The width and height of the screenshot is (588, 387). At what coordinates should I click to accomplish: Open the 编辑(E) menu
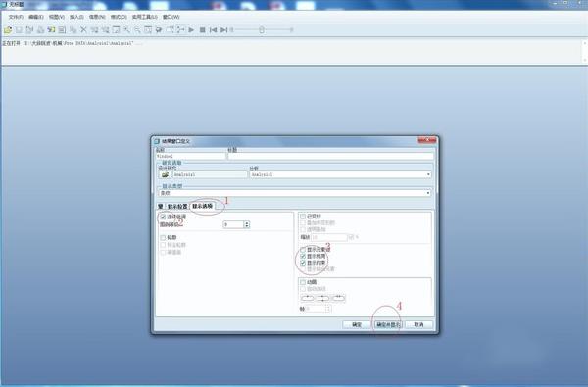(x=36, y=17)
